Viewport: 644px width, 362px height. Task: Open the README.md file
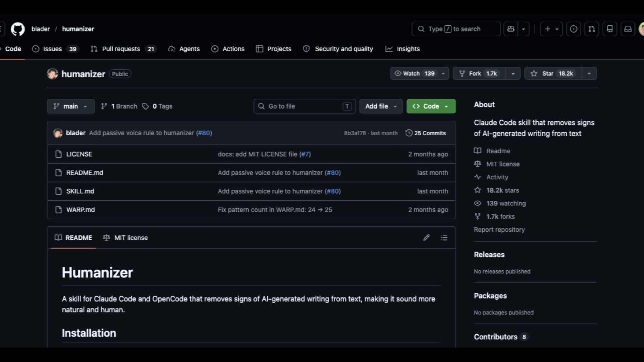tap(85, 173)
